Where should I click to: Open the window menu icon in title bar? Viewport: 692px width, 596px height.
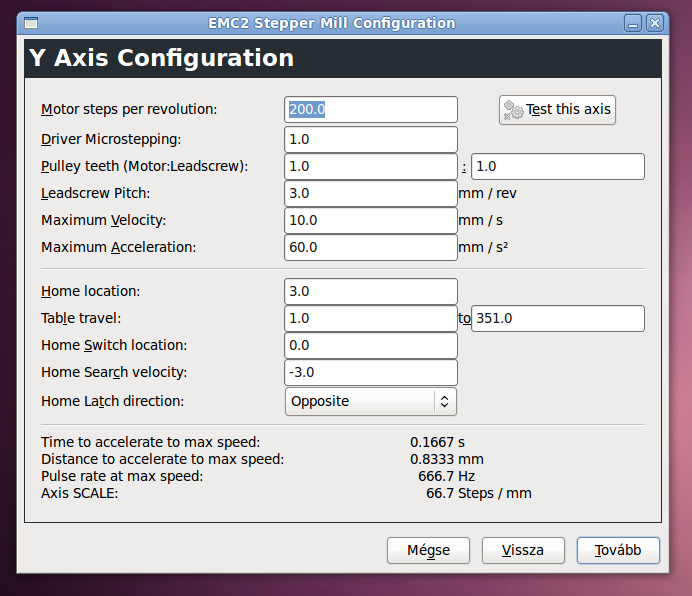click(30, 22)
